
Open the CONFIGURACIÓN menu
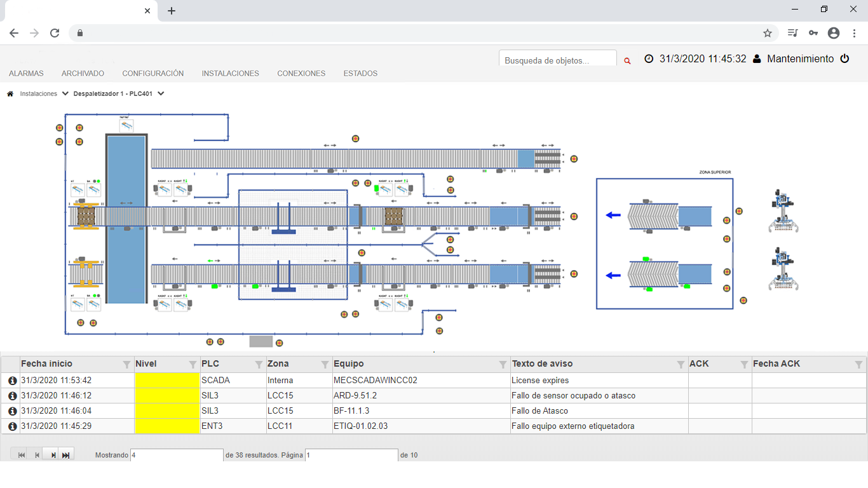[153, 74]
